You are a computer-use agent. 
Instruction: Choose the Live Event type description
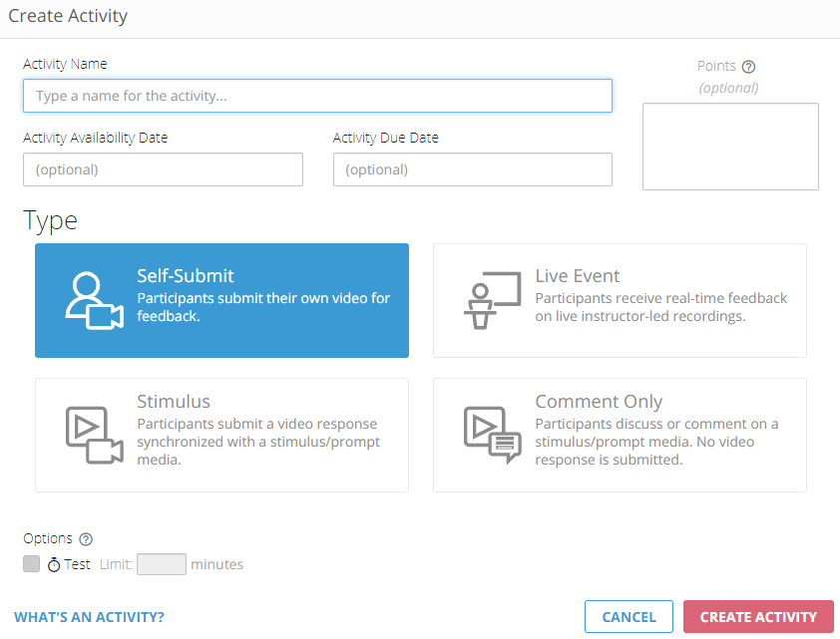pyautogui.click(x=661, y=307)
